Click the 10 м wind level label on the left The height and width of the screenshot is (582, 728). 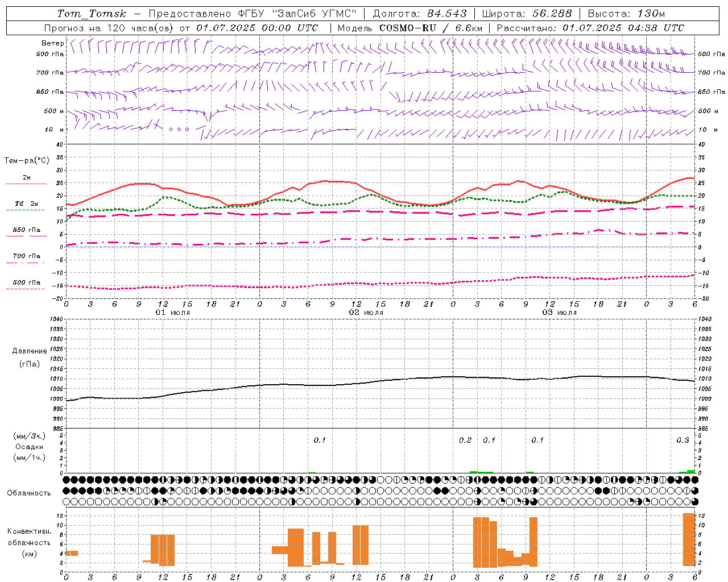55,130
